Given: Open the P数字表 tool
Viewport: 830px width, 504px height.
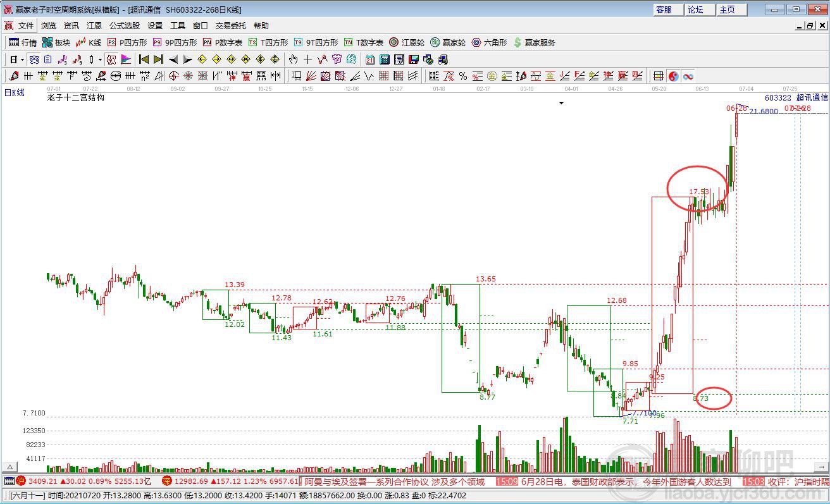Looking at the screenshot, I should click(223, 42).
